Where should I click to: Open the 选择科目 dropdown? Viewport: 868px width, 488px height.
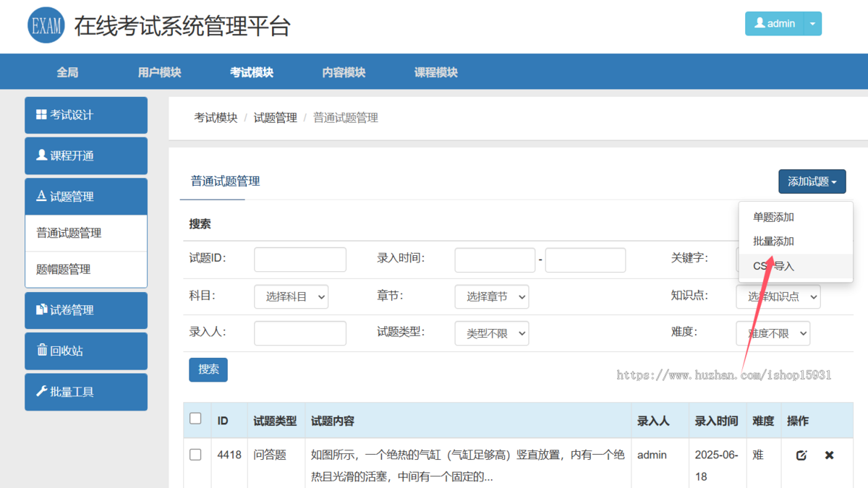click(291, 297)
